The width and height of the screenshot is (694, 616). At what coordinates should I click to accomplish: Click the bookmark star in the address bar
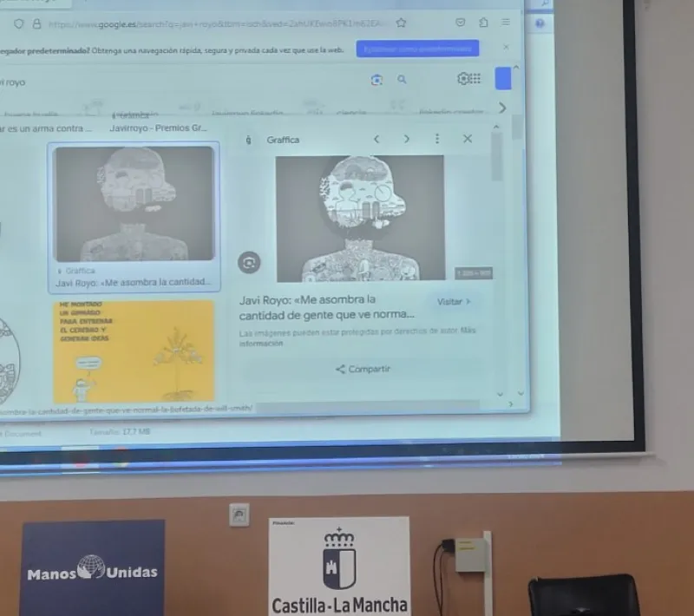click(401, 23)
